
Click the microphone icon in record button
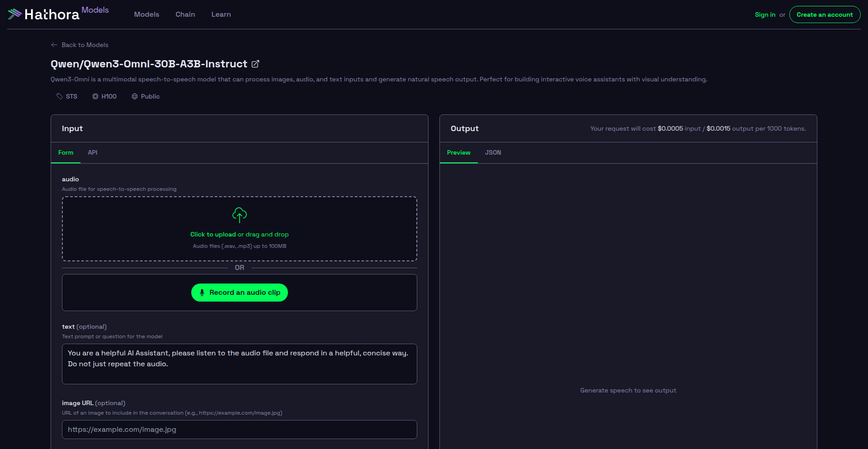[202, 293]
